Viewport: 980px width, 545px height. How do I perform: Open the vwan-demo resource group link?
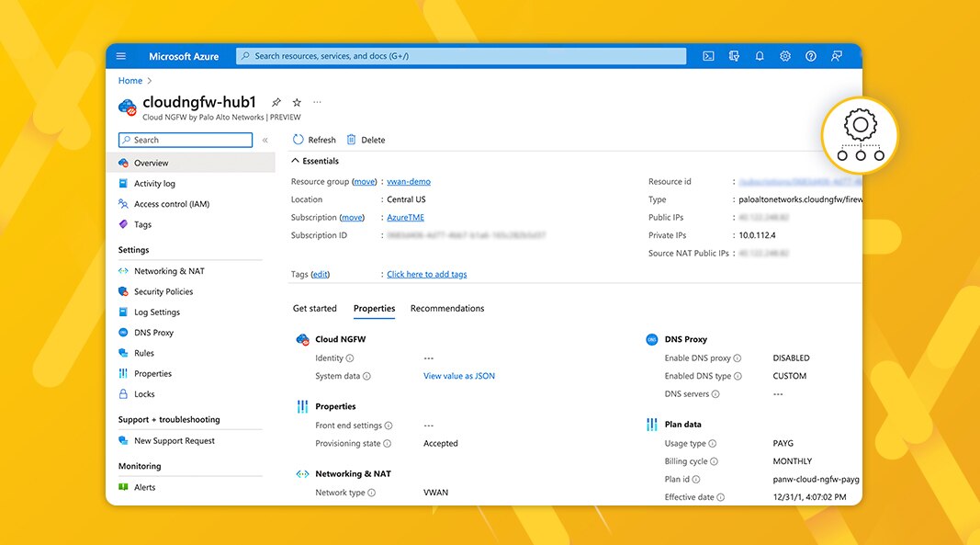[x=409, y=182]
